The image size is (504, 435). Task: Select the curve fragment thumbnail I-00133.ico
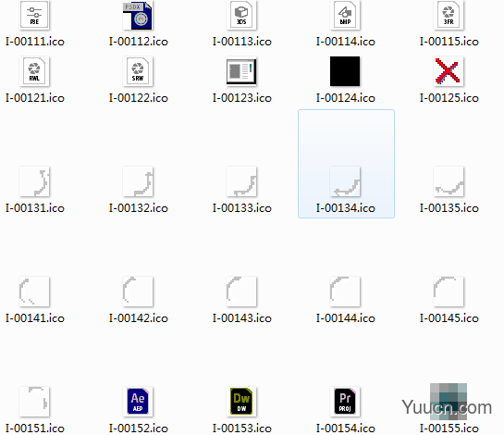[x=241, y=181]
